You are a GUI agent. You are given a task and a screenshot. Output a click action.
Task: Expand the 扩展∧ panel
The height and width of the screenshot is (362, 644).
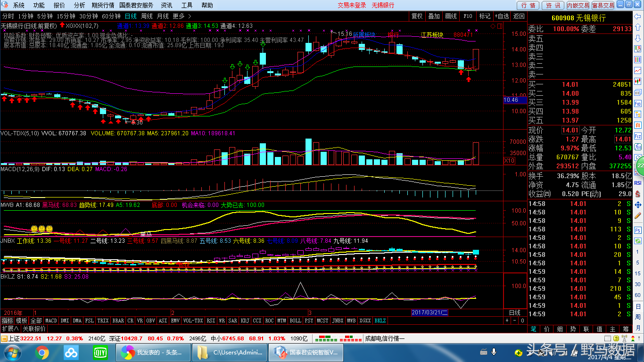10,329
